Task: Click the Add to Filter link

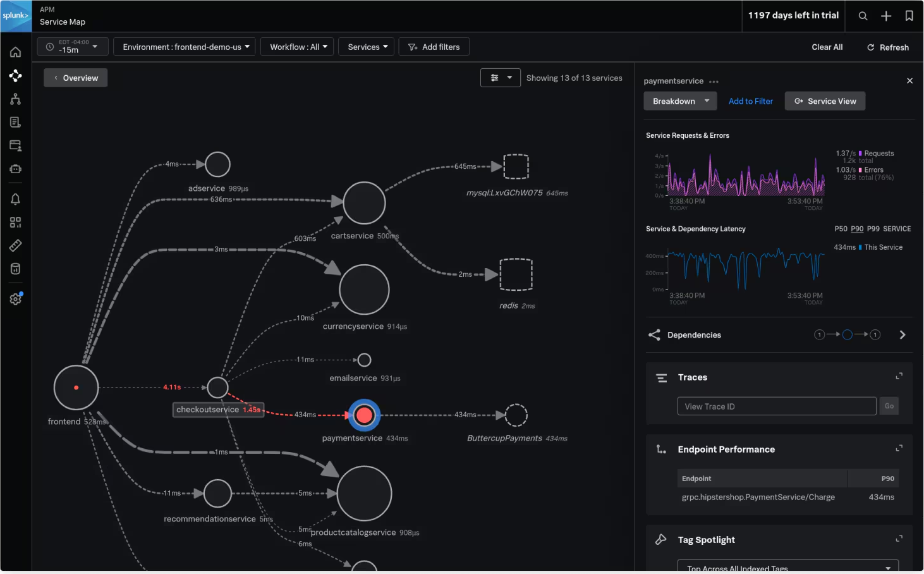Action: click(x=750, y=101)
